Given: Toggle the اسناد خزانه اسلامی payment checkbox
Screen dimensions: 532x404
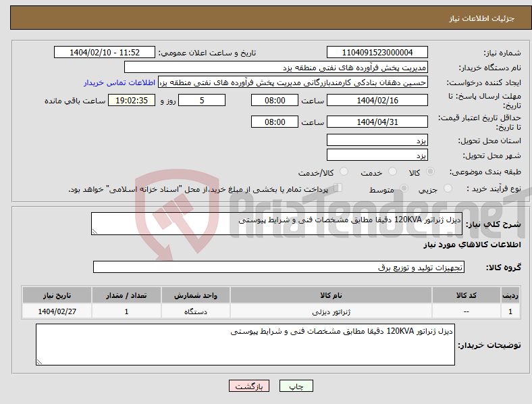Looking at the screenshot, I should point(338,188).
